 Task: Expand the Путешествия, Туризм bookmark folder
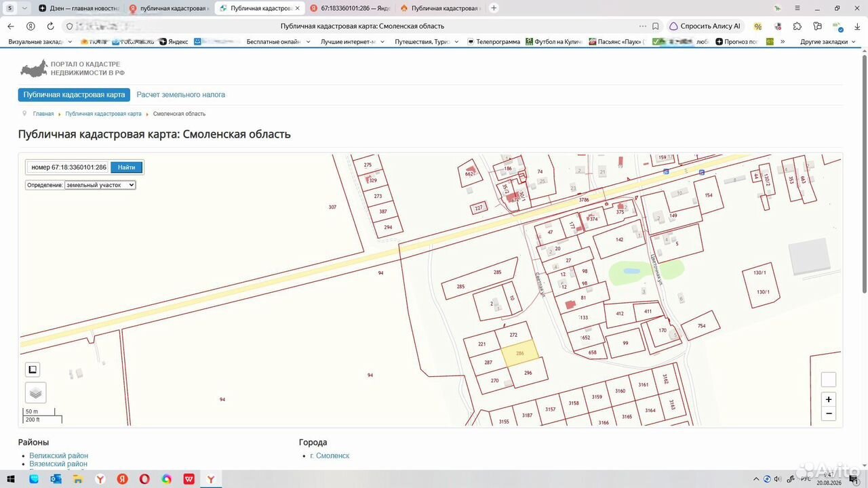point(427,42)
